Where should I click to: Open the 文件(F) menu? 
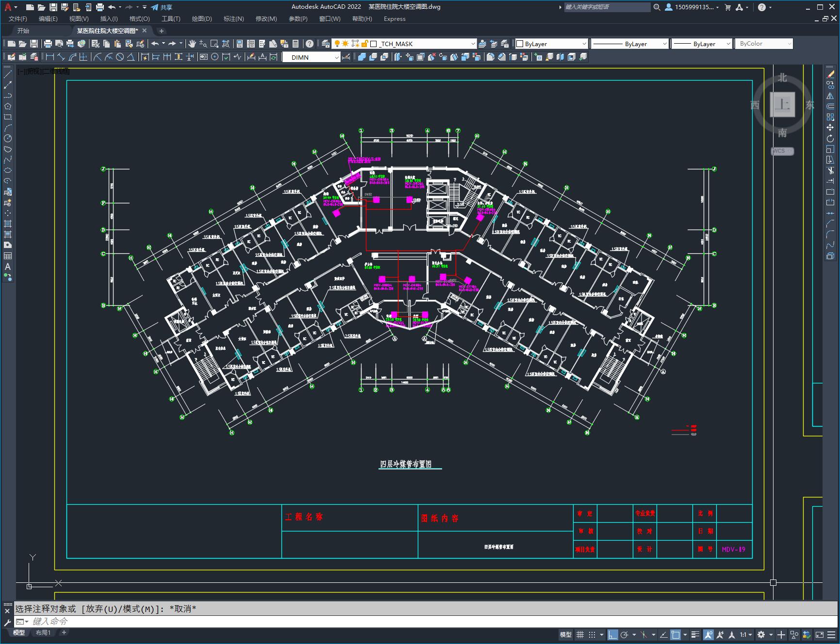[18, 18]
